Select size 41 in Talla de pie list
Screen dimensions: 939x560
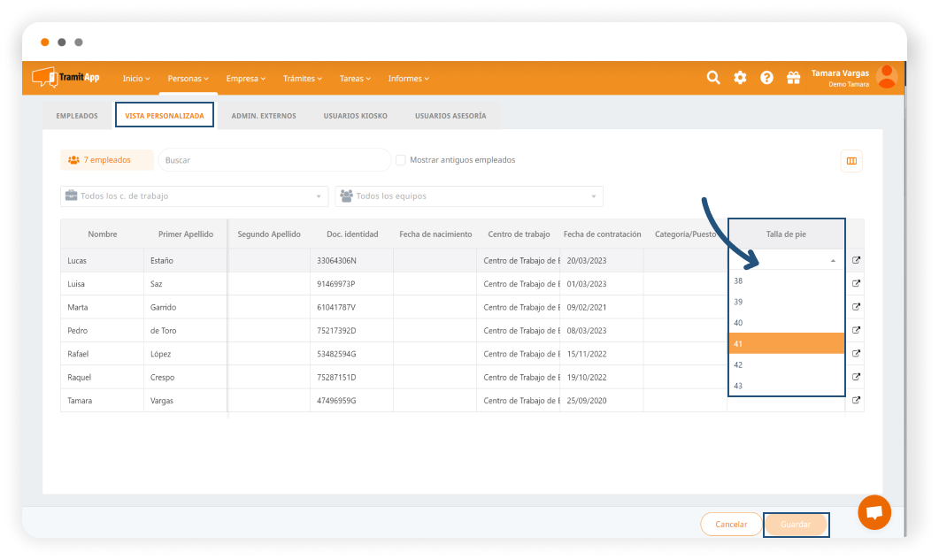pos(786,343)
